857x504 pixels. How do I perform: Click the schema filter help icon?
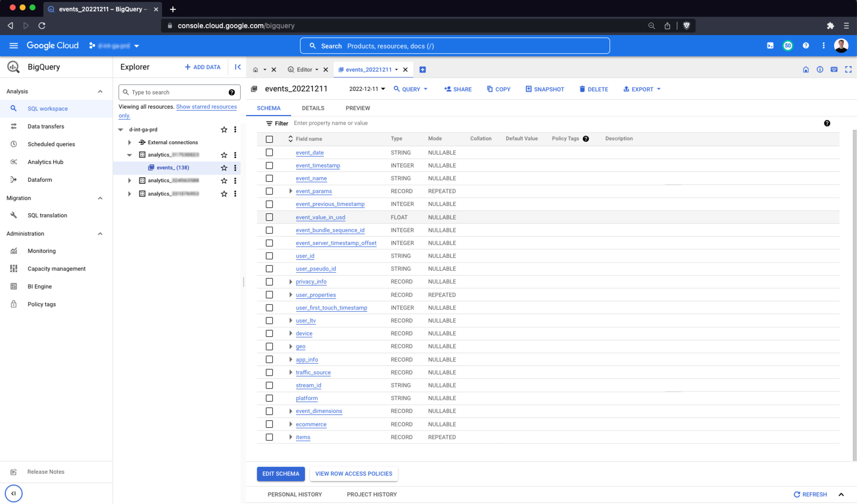[827, 123]
